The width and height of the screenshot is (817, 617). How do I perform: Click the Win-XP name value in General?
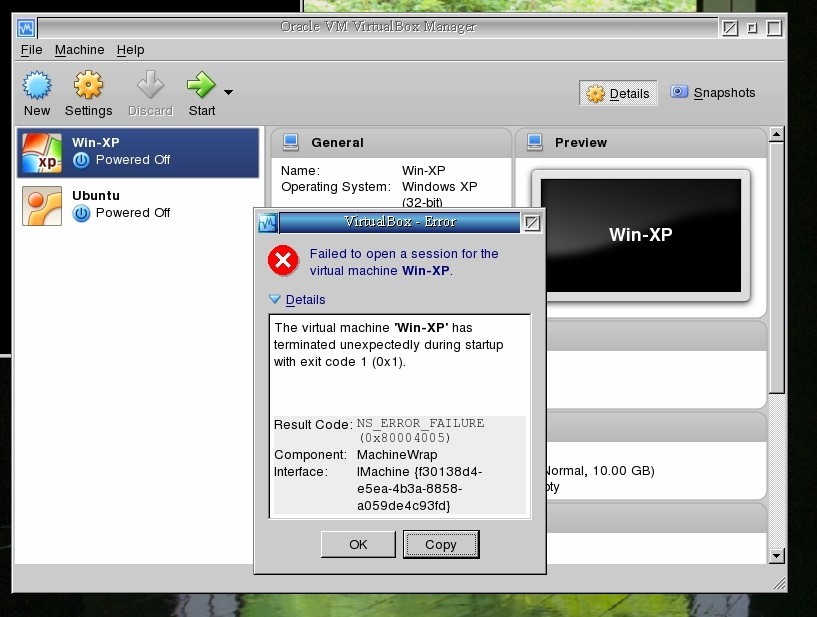pyautogui.click(x=424, y=170)
